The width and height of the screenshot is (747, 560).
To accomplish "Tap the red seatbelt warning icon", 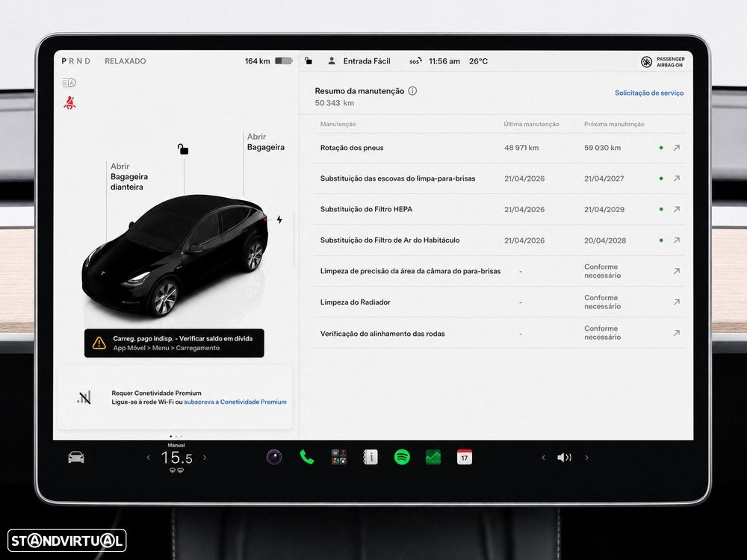I will point(69,102).
